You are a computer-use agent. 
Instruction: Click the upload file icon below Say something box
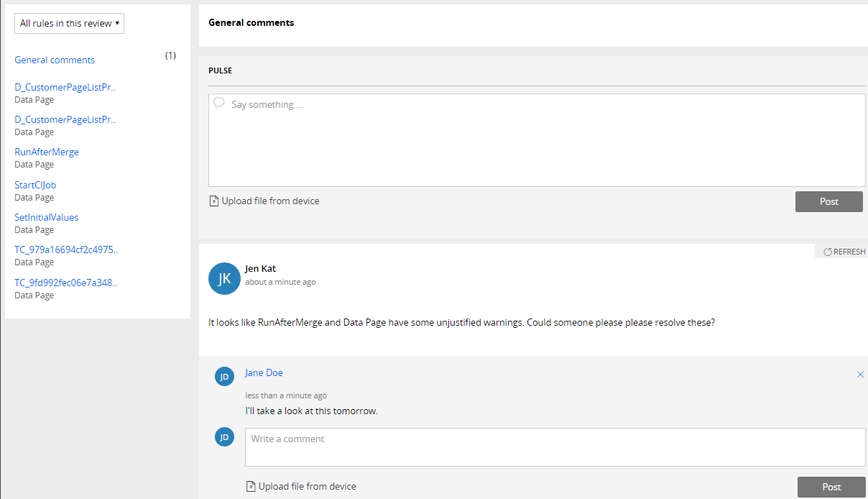coord(213,201)
